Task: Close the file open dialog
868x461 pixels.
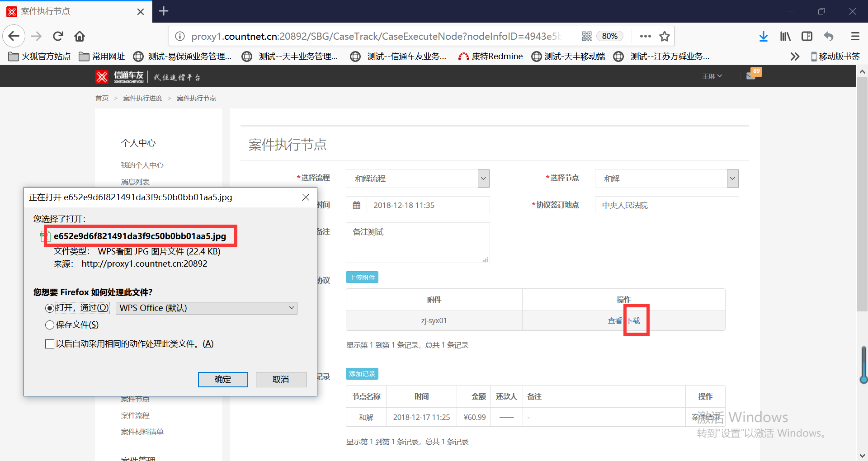Action: [306, 198]
